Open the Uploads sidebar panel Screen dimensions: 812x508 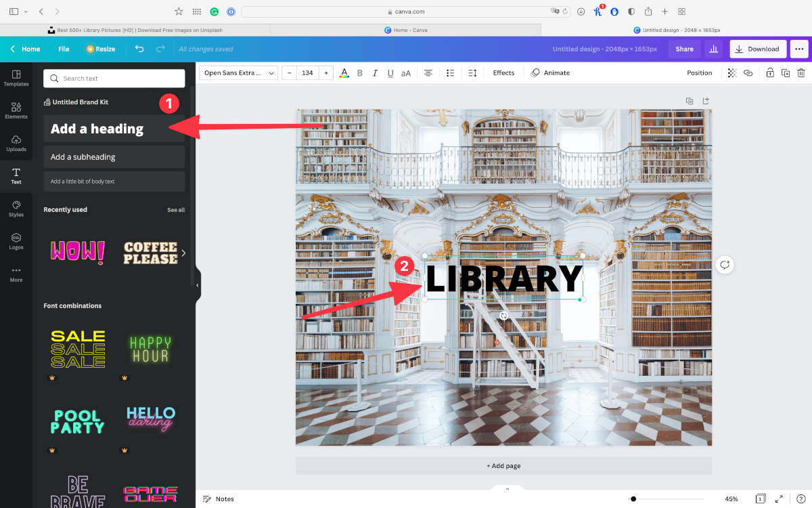tap(16, 143)
